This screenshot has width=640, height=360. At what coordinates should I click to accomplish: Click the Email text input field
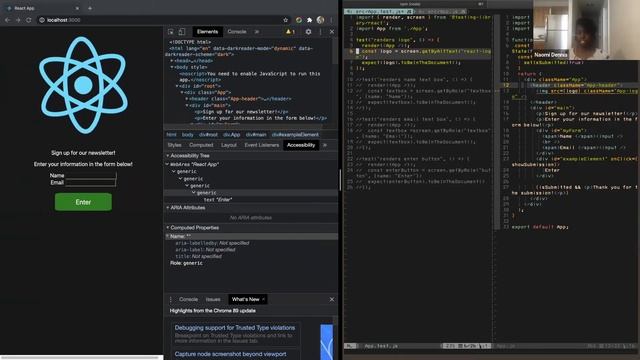pos(91,182)
